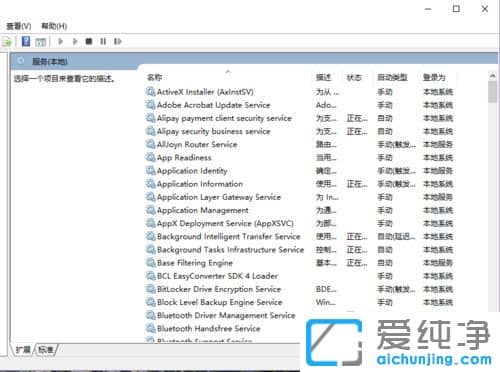
Task: Click the restart service icon
Action: (117, 41)
